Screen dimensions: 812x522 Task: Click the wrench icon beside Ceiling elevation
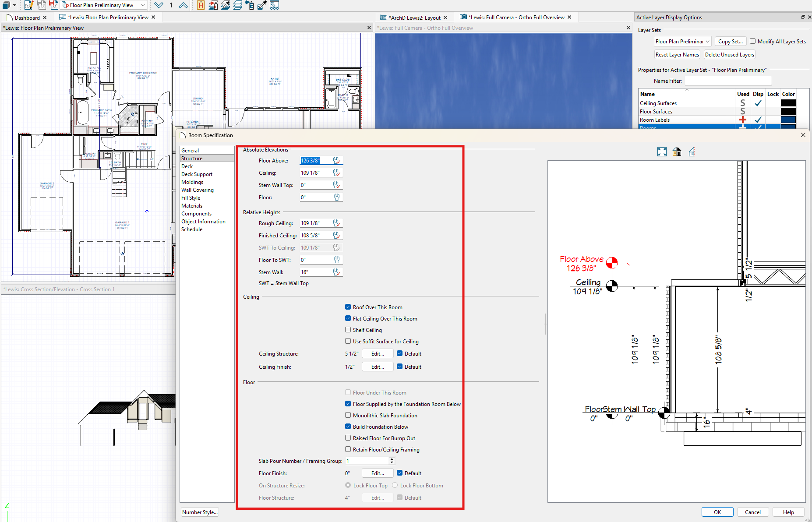click(336, 173)
